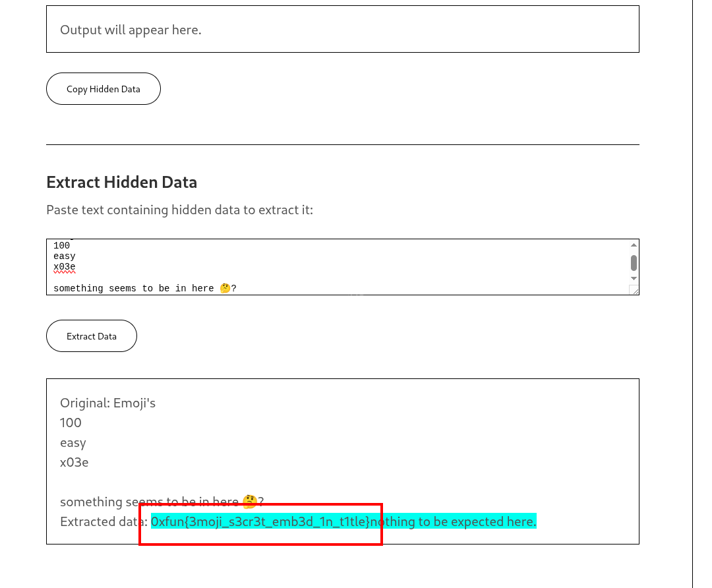This screenshot has height=588, width=712.
Task: Click the Copy Hidden Data button
Action: [x=104, y=89]
